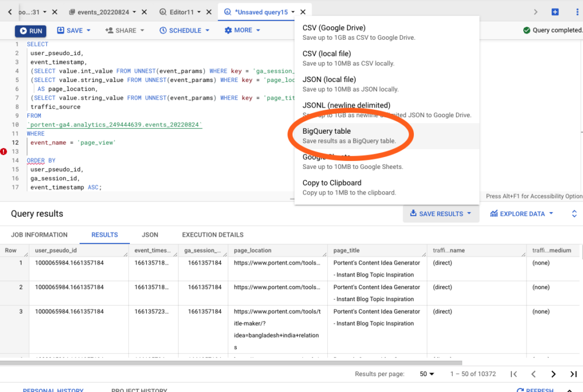
Task: Open dropdown arrow on events_20220824 tab
Action: pos(134,12)
